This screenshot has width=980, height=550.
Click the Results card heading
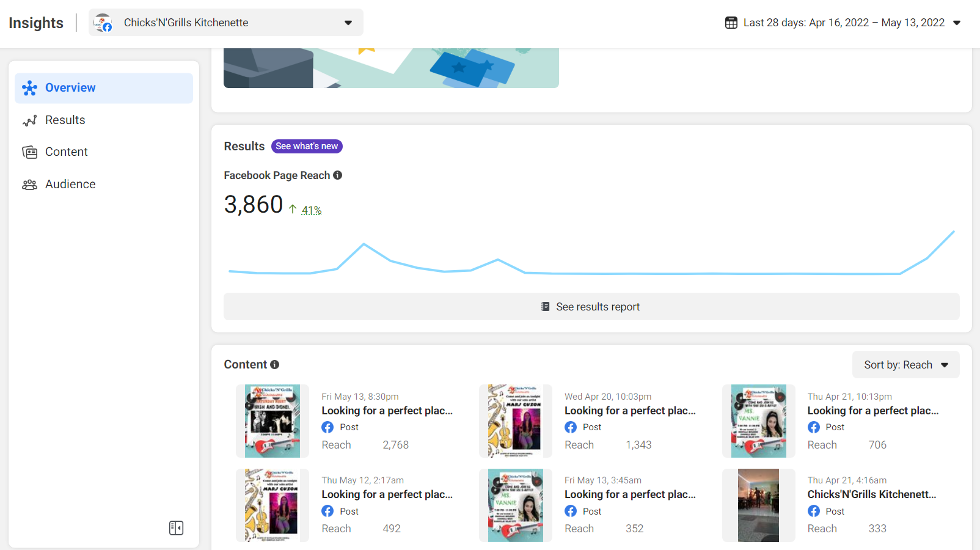(x=244, y=147)
